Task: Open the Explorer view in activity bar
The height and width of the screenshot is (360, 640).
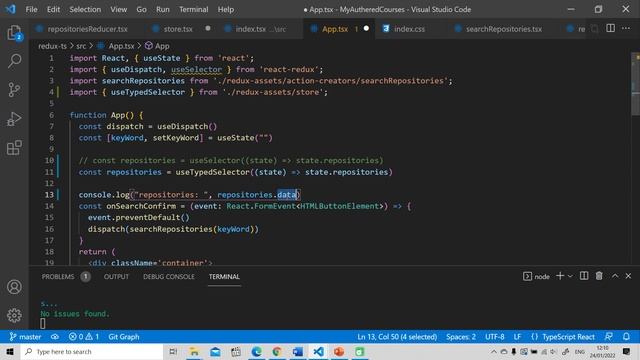Action: click(14, 32)
